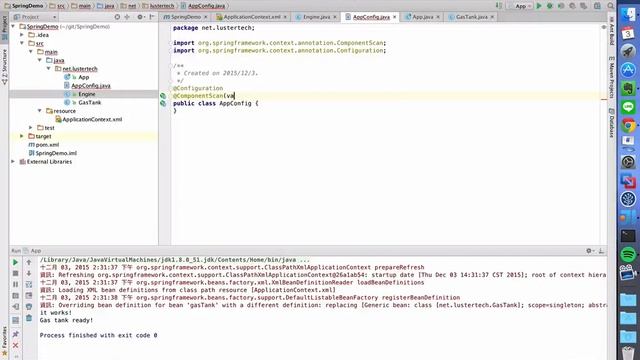This screenshot has height=360, width=640.
Task: Open AppConfig.java in project tree
Action: [x=91, y=86]
